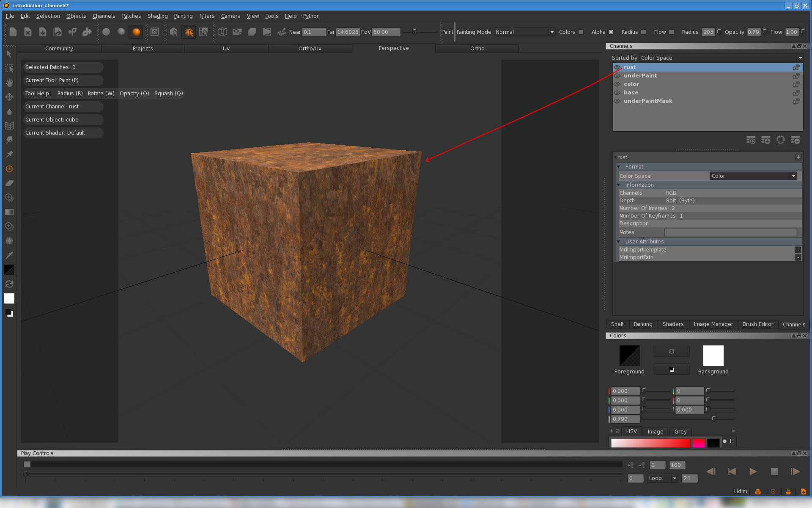Collapse the User Attributes section
Viewport: 812px width, 508px height.
[618, 242]
